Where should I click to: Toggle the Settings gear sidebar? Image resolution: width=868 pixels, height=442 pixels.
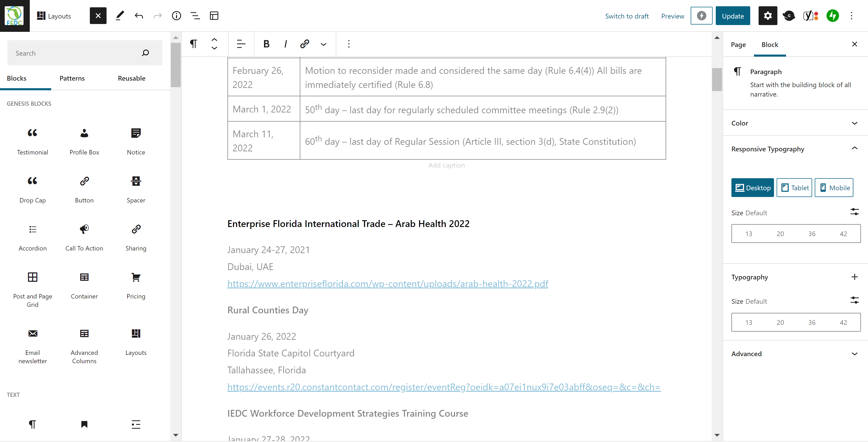click(767, 16)
